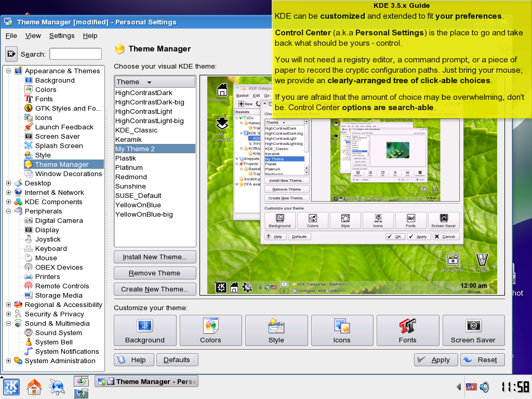532x399 pixels.
Task: Open the Fonts customization button
Action: pos(407,330)
